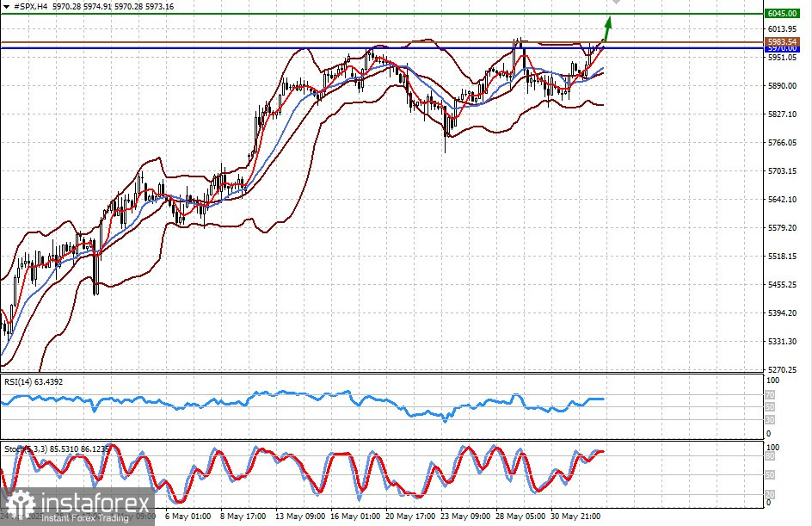This screenshot has width=812, height=526.
Task: Click the OHLC quote 5970.28 5974.91 5970.28 5973.16
Action: tap(114, 7)
